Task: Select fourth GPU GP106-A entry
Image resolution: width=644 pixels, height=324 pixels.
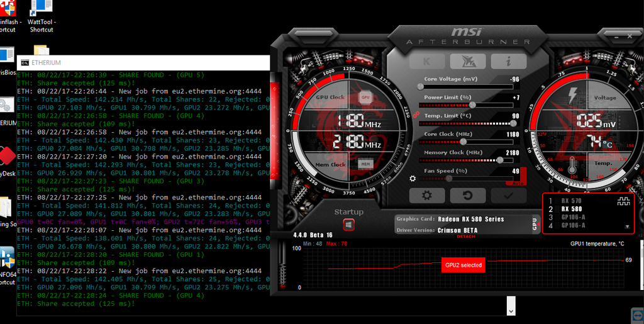Action: click(573, 225)
